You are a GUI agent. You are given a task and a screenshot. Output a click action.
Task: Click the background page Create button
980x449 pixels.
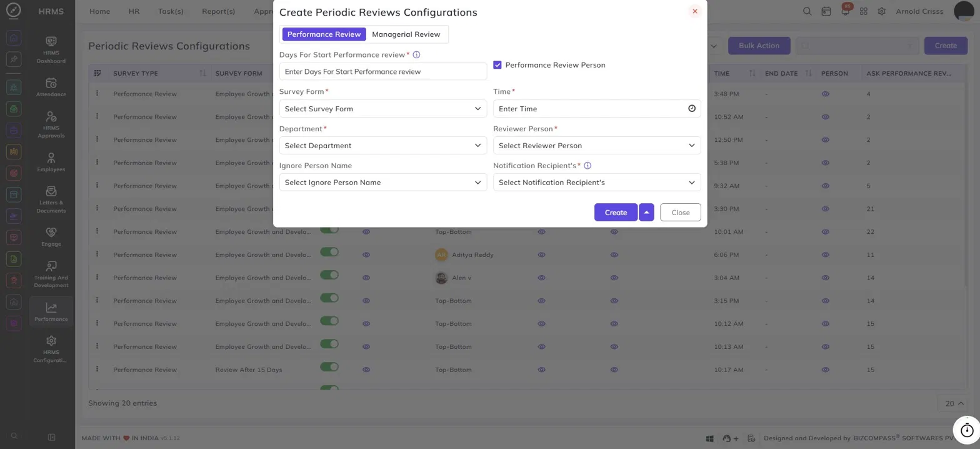[946, 46]
